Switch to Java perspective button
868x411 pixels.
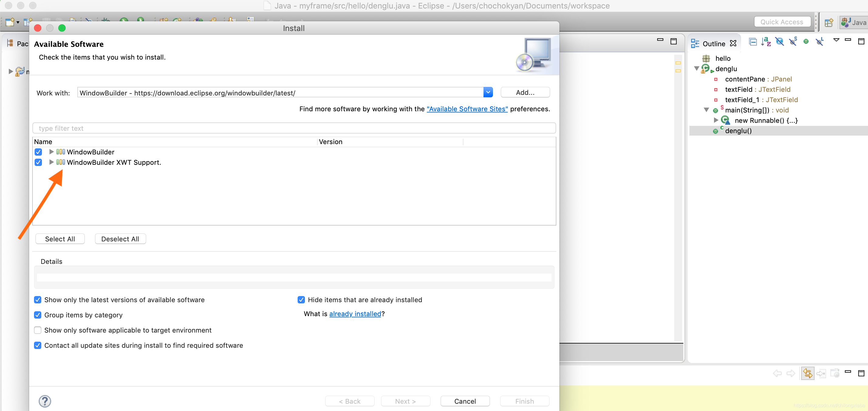(854, 22)
